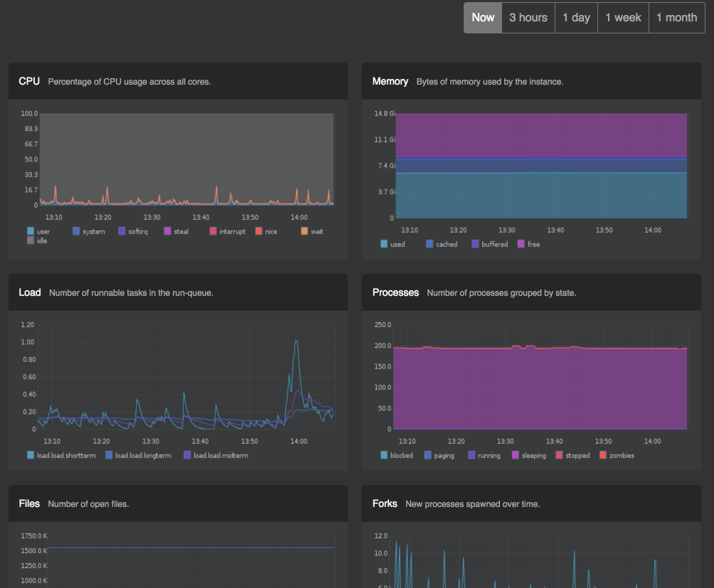Screen dimensions: 714x588
Task: Switch to the 1 month time range
Action: coord(676,18)
